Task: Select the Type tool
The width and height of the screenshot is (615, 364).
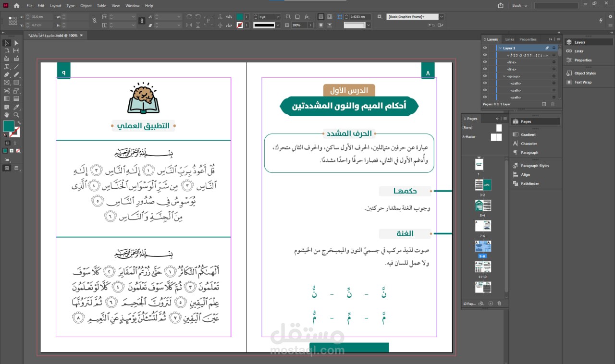Action: coord(7,67)
